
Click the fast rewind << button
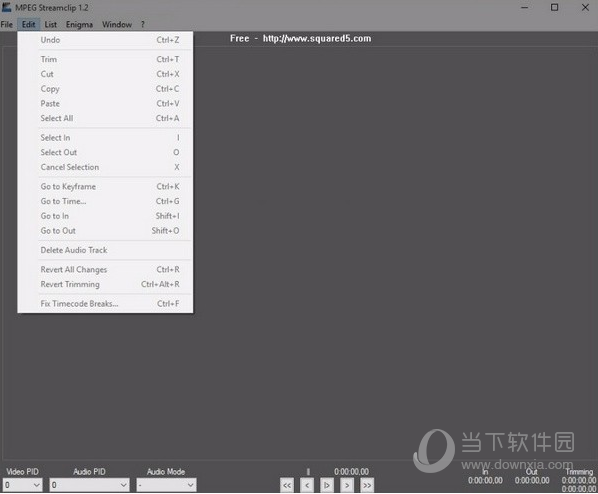click(x=287, y=486)
